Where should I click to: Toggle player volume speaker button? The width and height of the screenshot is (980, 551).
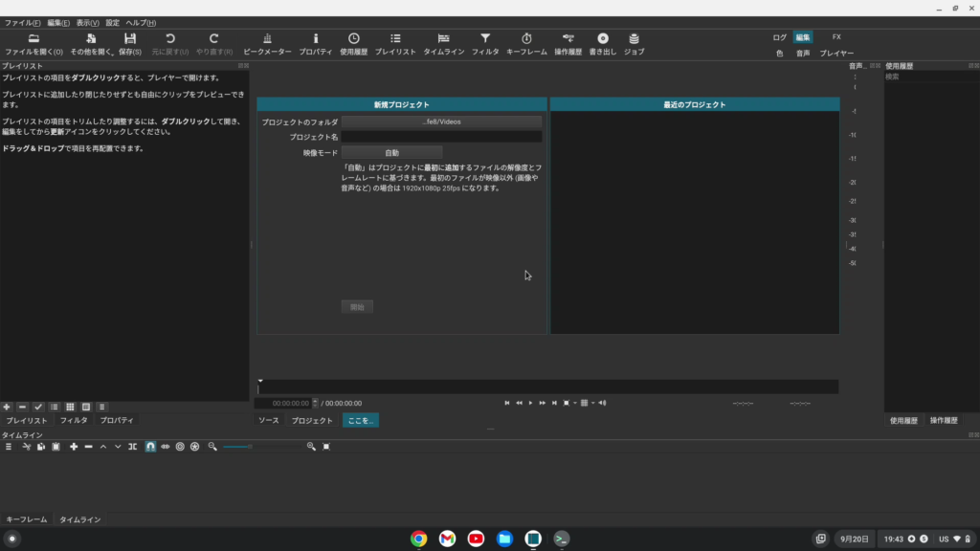(x=602, y=403)
